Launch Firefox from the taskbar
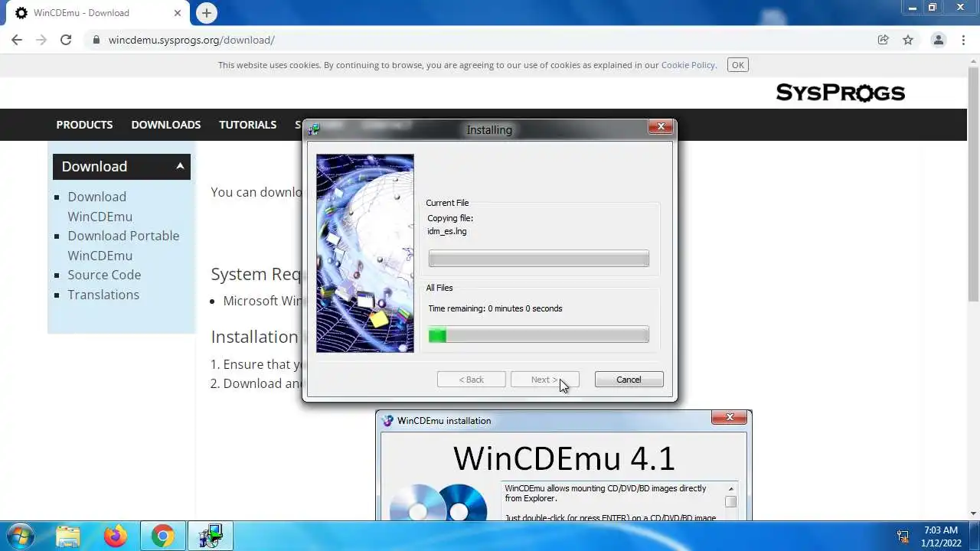 [x=116, y=536]
